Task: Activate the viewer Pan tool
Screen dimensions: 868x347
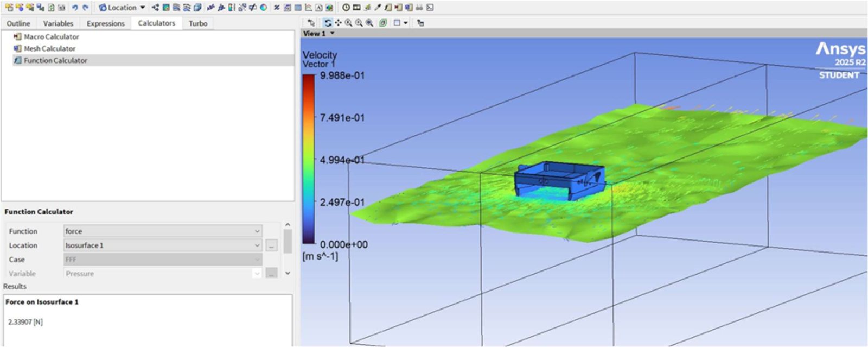Action: [x=338, y=23]
